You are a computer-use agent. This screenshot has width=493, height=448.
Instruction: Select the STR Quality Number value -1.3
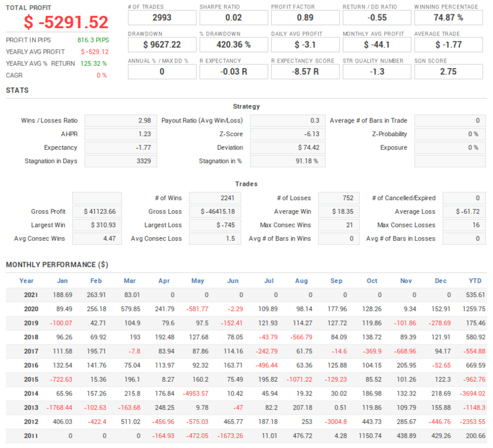377,72
